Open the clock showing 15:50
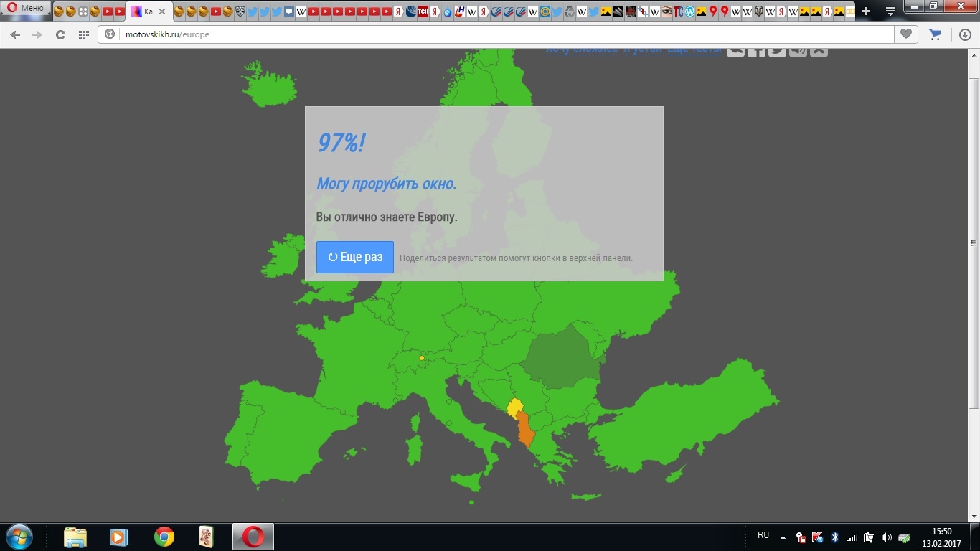This screenshot has width=980, height=551. 941,537
